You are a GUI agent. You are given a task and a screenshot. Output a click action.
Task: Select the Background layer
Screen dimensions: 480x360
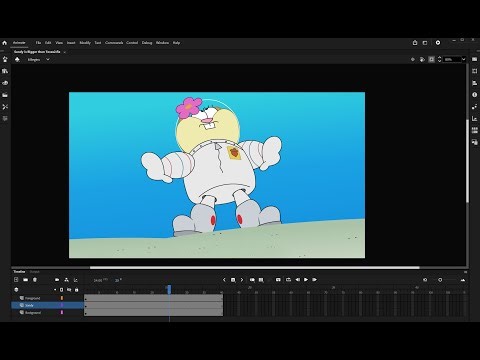tap(33, 313)
